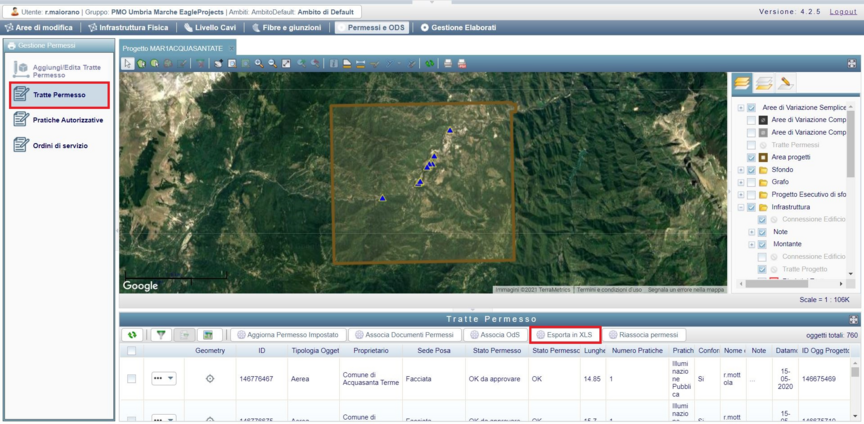Click the zoom out magnifier tool
The image size is (864, 424).
coord(272,63)
